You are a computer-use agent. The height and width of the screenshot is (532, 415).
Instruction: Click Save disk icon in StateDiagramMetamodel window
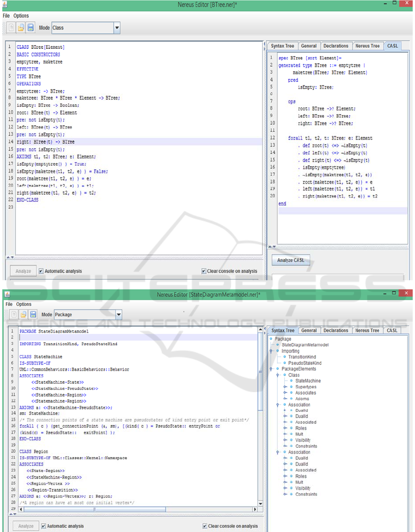33,315
